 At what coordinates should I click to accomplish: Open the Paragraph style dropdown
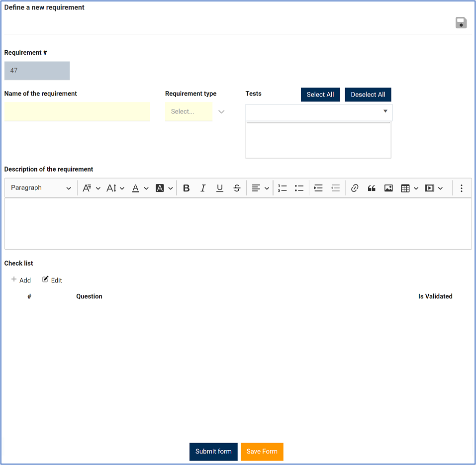[x=41, y=188]
